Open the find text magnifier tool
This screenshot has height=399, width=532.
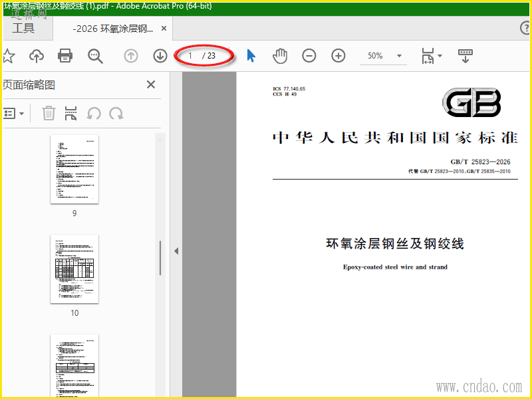tap(95, 56)
